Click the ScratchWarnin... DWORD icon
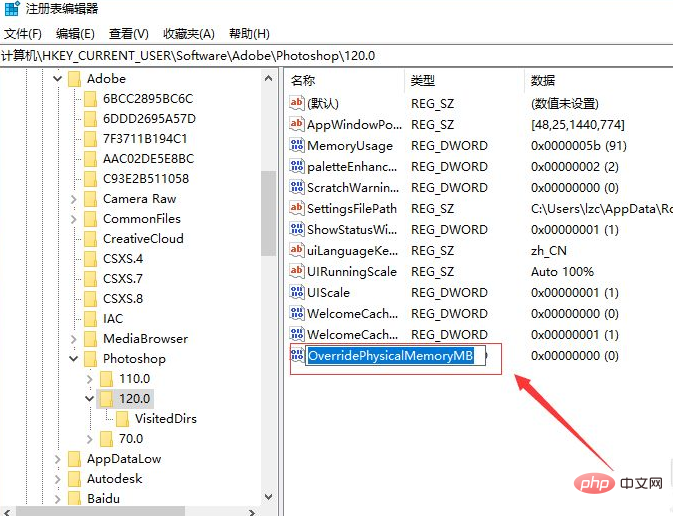 click(x=297, y=187)
